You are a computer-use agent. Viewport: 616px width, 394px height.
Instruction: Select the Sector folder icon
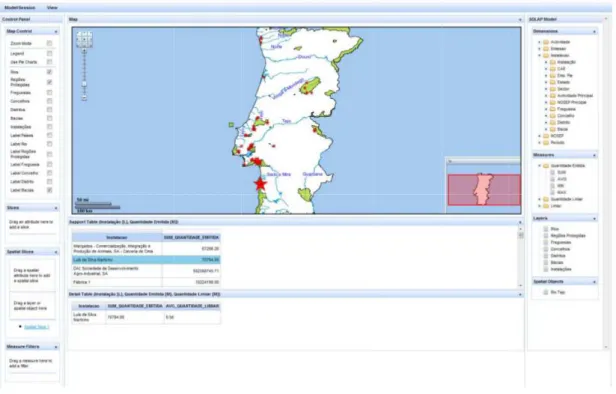[x=553, y=89]
